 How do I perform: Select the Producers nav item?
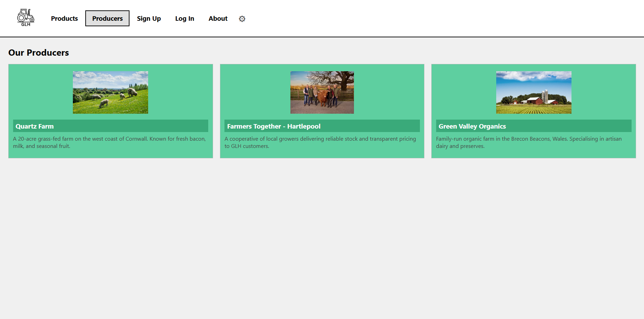[x=107, y=18]
